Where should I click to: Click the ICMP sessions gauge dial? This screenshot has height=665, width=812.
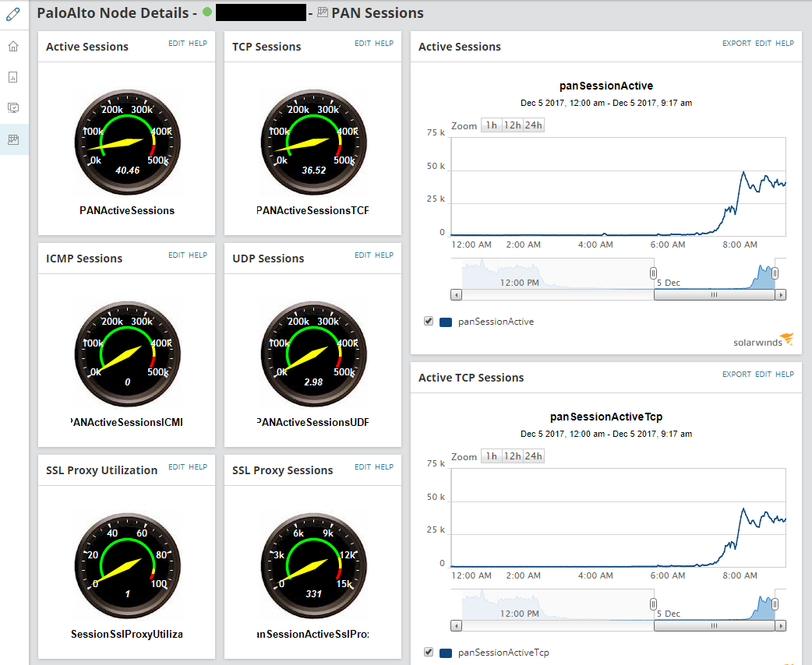[x=127, y=354]
